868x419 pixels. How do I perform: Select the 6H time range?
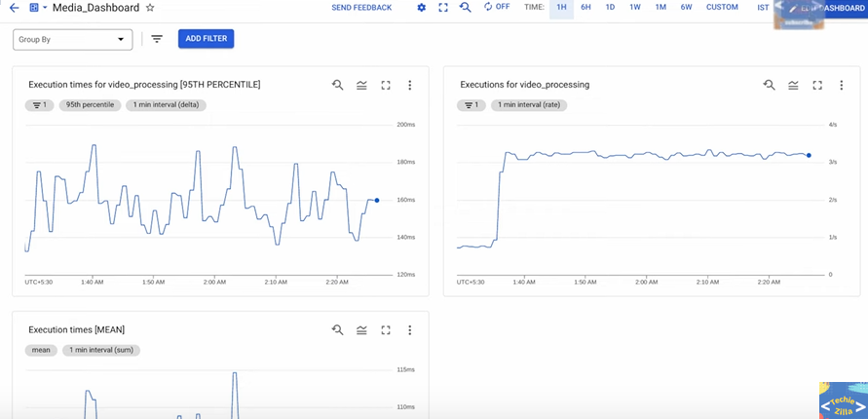click(585, 7)
